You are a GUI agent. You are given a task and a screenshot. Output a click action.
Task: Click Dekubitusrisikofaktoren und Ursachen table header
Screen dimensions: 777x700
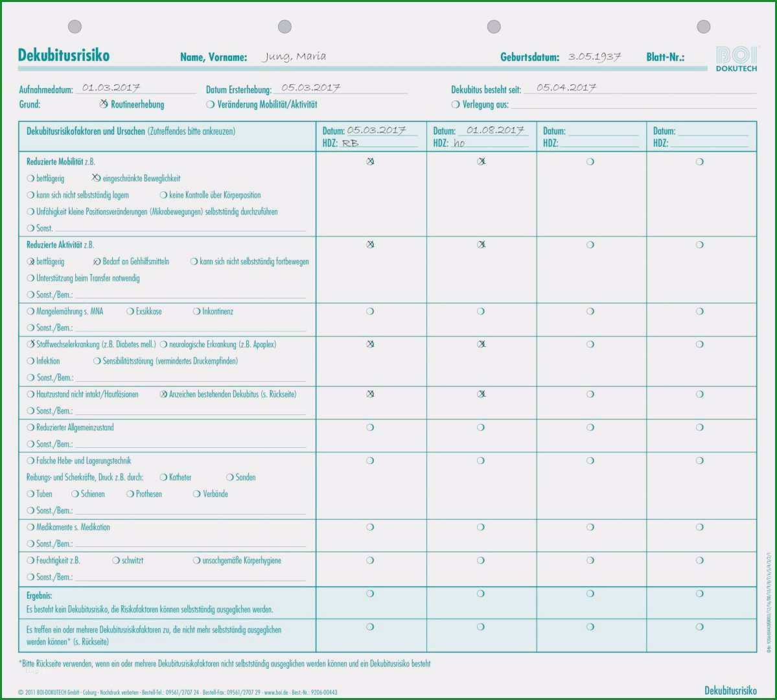[x=131, y=132]
